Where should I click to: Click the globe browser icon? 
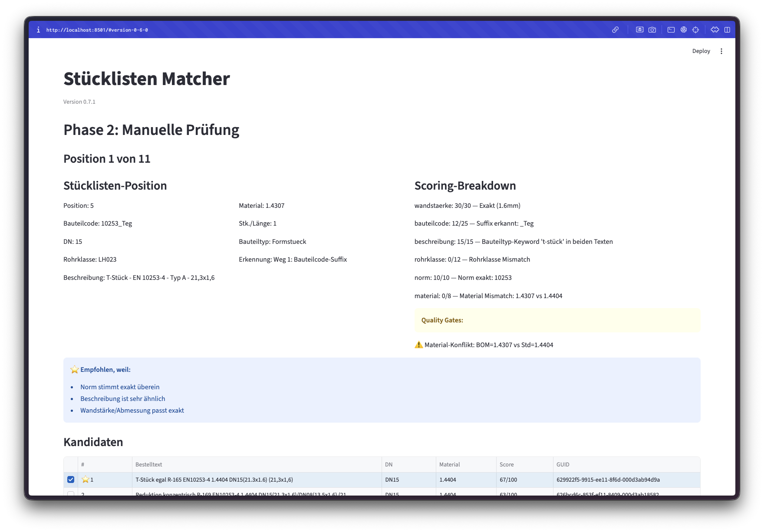pyautogui.click(x=684, y=30)
